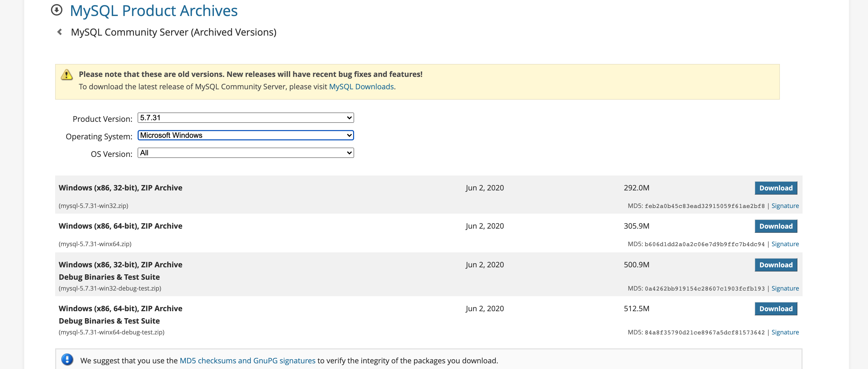Click the MD5 hash 84a8f35790d21ce8967a5dcf81573642
The image size is (868, 369).
point(705,333)
